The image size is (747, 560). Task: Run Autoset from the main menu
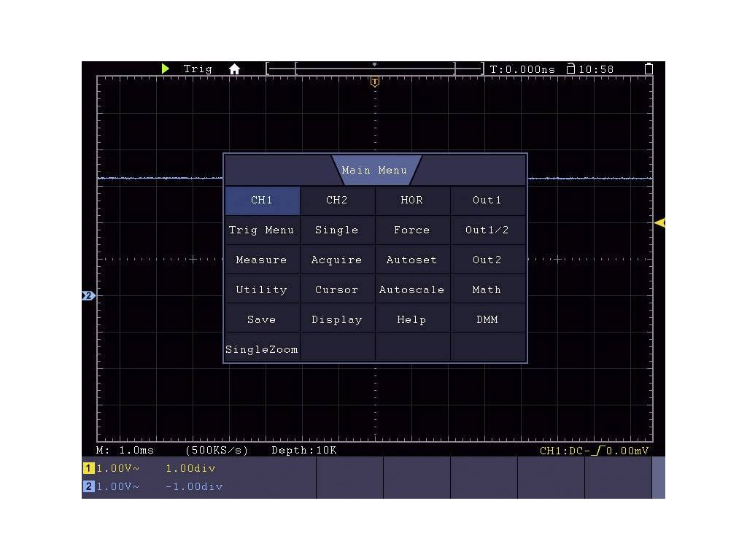tap(412, 260)
